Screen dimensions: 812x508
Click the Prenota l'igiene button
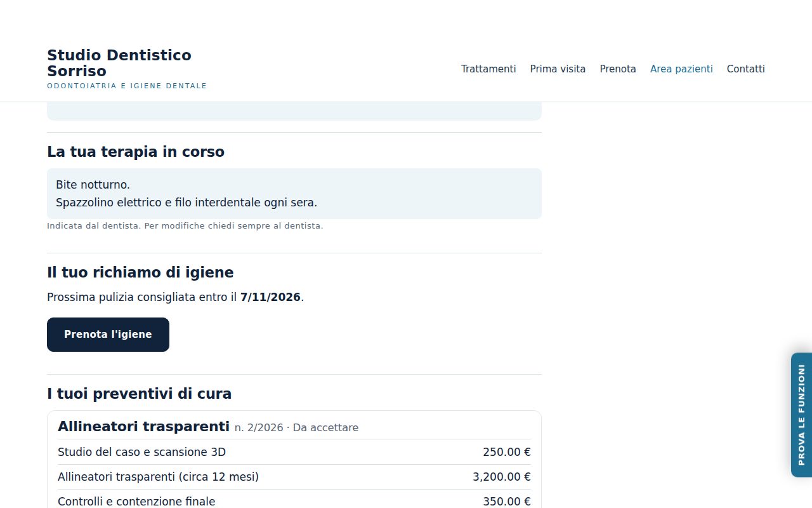(x=108, y=335)
